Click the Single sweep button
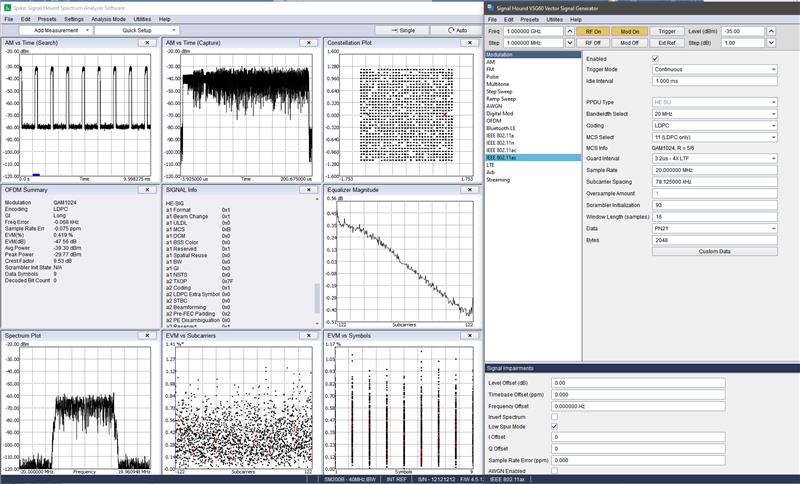 [403, 31]
